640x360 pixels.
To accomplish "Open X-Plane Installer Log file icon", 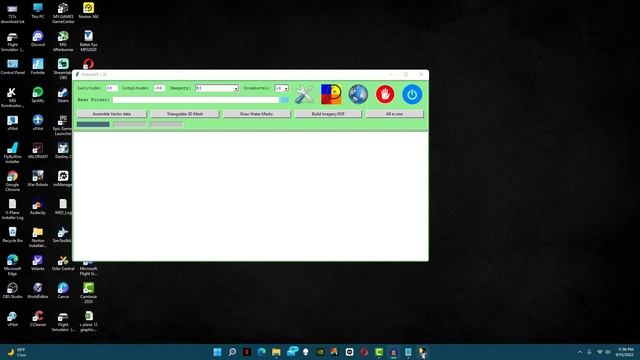I will click(13, 209).
